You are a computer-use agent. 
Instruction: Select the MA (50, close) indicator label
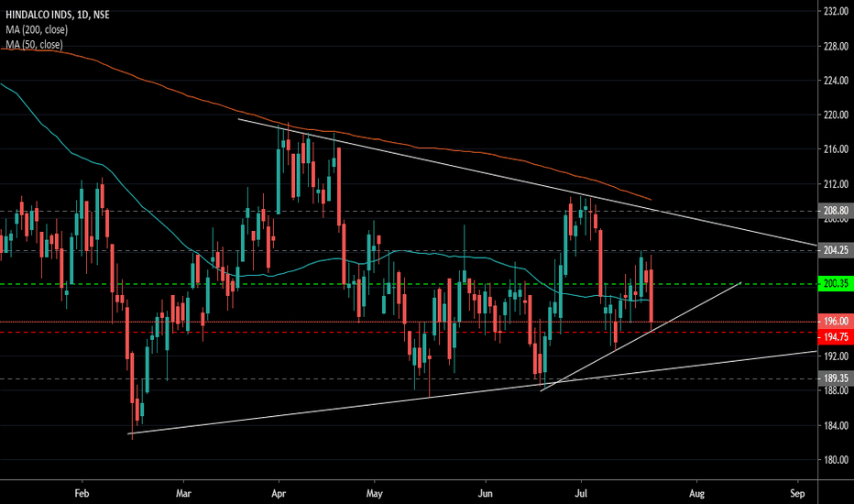pos(34,45)
